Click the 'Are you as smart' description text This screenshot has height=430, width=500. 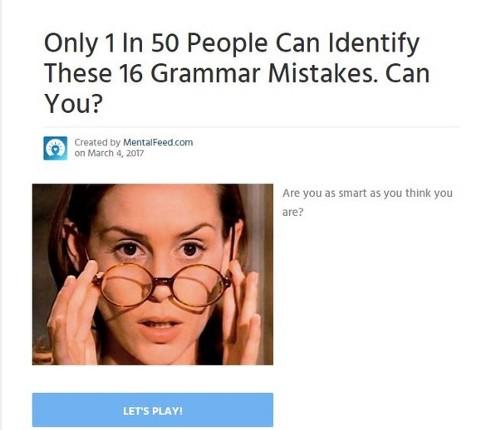367,202
